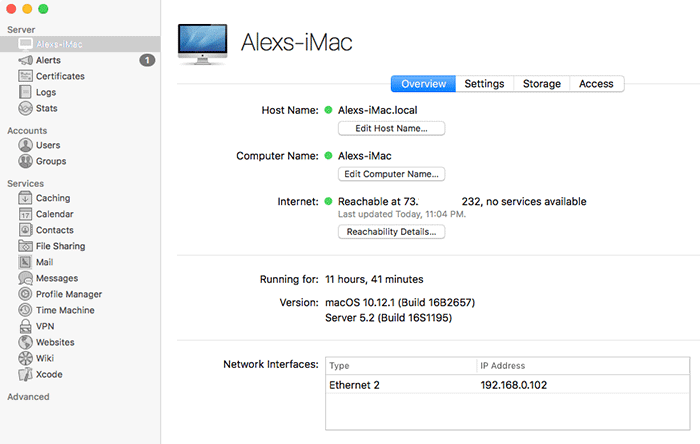
Task: Switch to the Access tab
Action: point(596,84)
